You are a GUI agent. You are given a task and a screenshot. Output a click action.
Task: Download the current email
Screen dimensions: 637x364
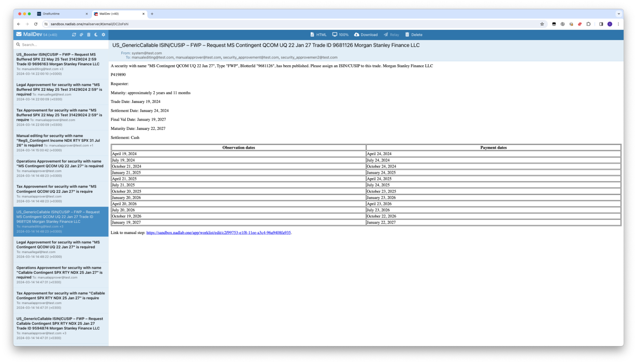(366, 35)
